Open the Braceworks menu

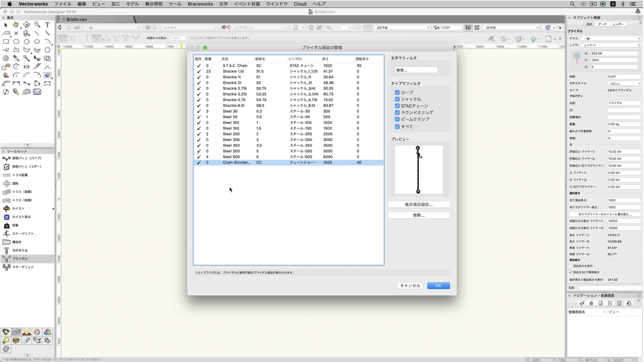pos(200,4)
